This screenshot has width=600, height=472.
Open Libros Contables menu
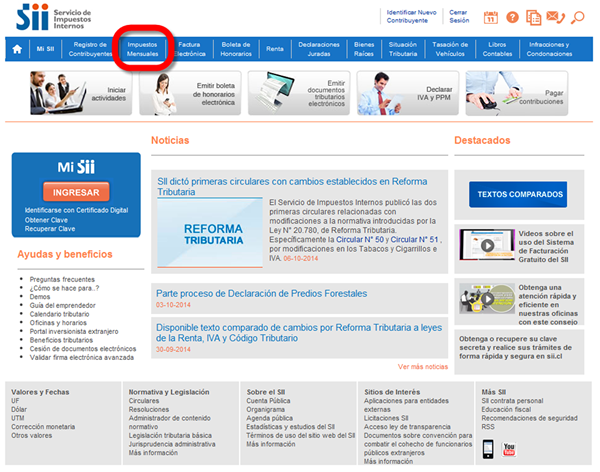tap(497, 49)
